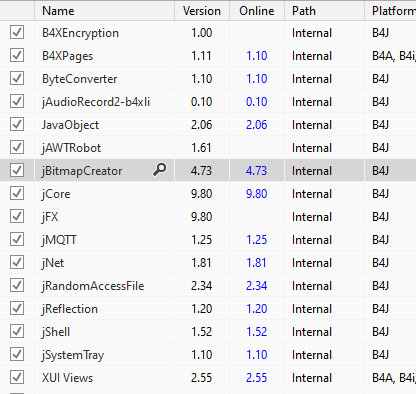The image size is (416, 394).
Task: Click installed version 1.00 of B4XEncryption
Action: [x=202, y=33]
